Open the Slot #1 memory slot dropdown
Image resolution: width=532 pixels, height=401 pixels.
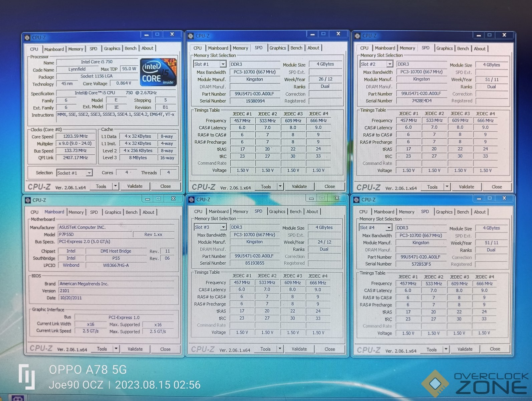click(x=223, y=64)
